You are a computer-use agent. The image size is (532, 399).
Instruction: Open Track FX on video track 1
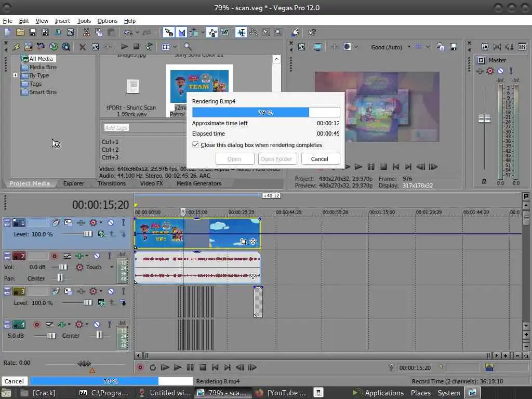coord(81,222)
